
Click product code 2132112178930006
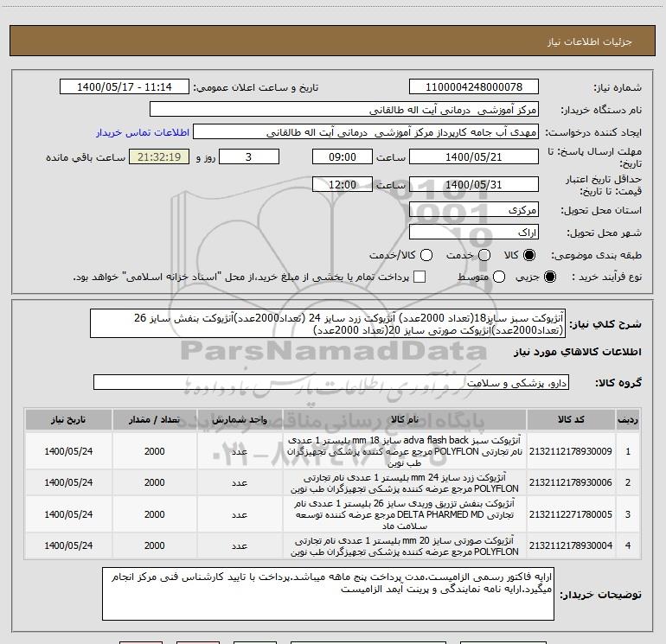(x=571, y=482)
